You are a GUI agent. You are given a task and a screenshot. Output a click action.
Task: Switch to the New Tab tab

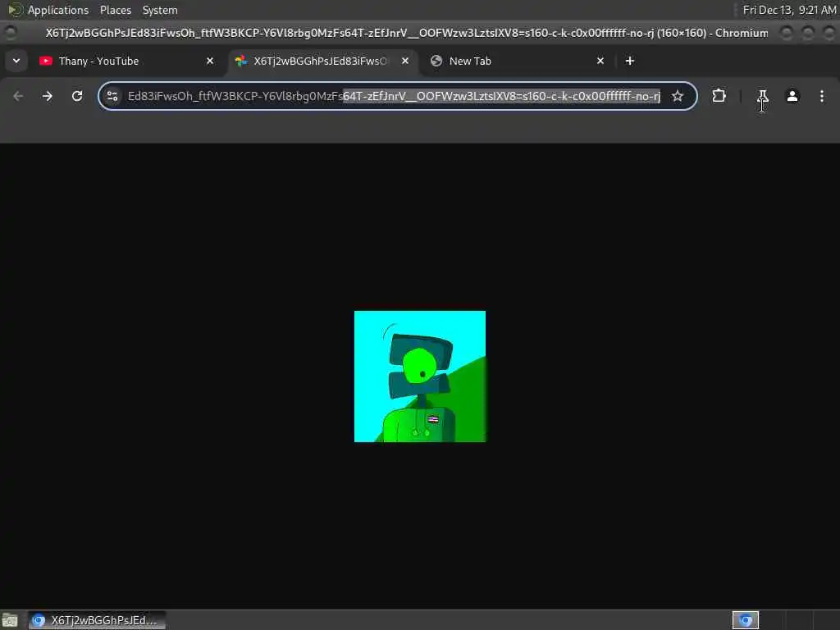(x=518, y=61)
